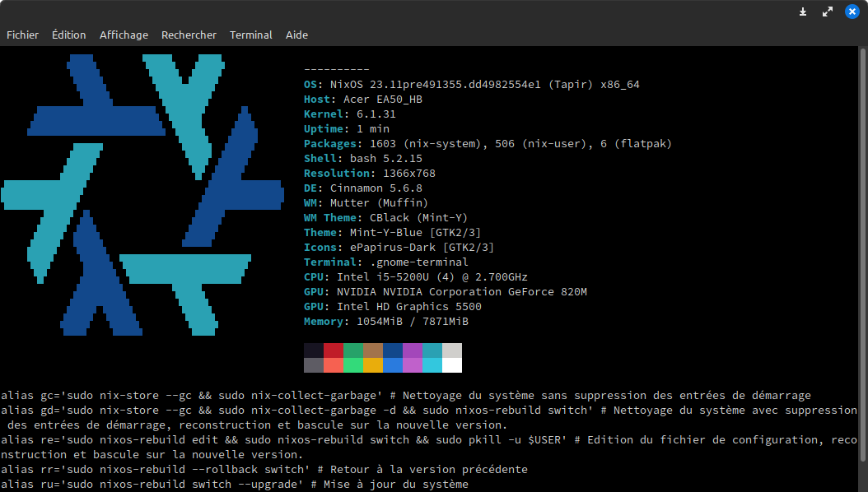Click the 'alias rr' rollback line
Viewport: 868px width, 492px height.
click(x=264, y=470)
